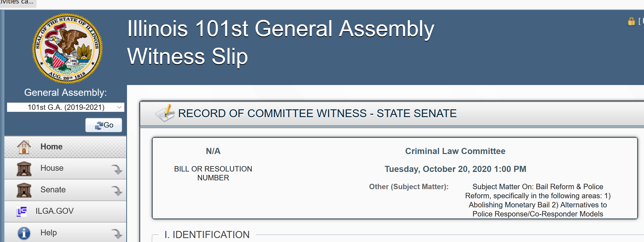644x242 pixels.
Task: Click the padlock icon in the header
Action: click(631, 22)
